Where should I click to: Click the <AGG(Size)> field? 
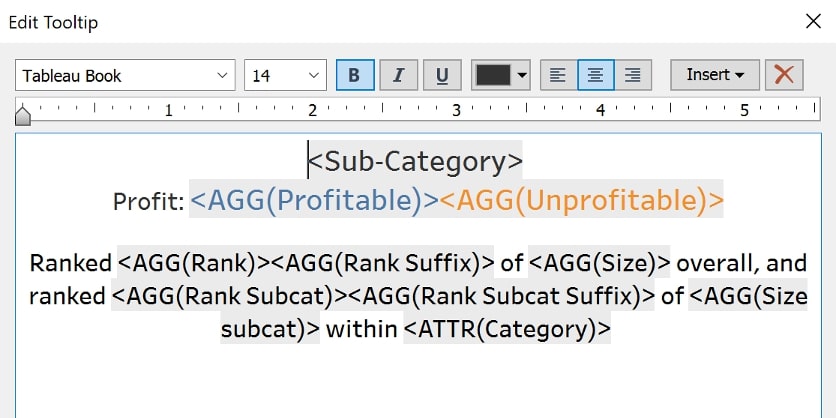pos(599,263)
